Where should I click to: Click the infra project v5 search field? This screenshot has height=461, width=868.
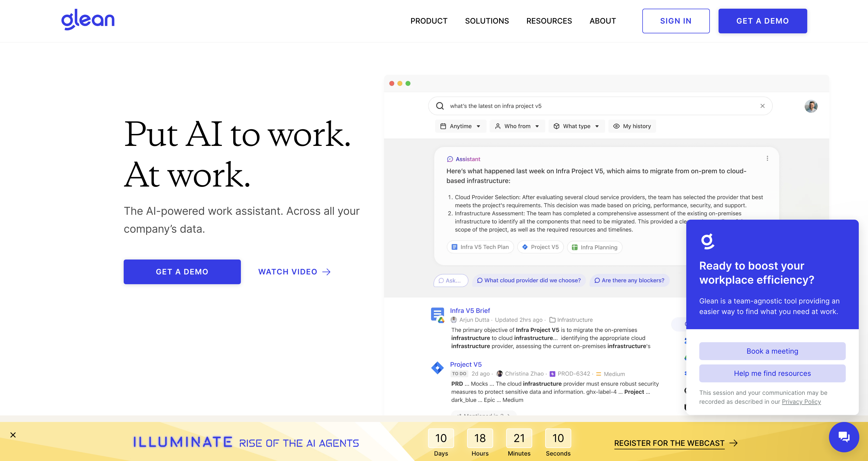(600, 106)
